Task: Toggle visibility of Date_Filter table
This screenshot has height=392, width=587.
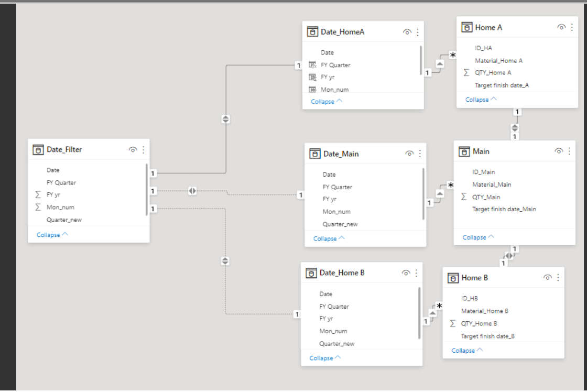Action: coord(133,150)
